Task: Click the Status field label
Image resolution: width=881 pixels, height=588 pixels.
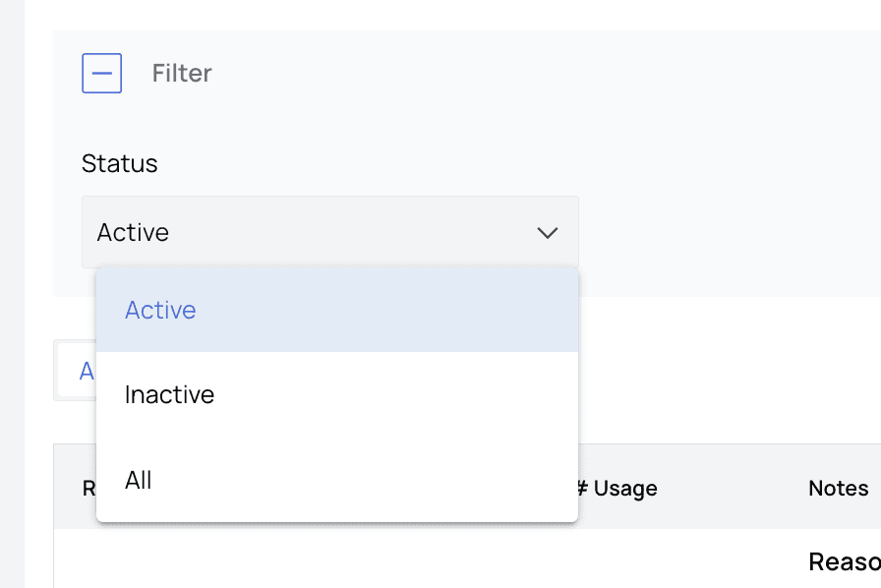Action: pos(119,163)
